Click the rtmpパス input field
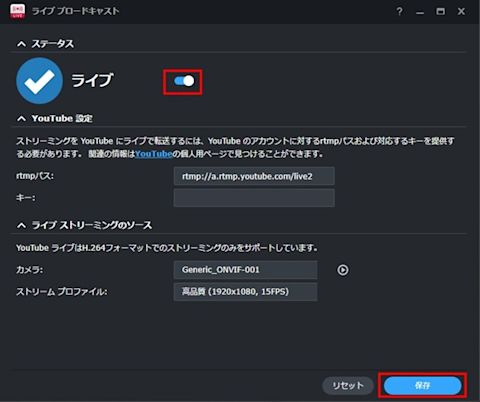The width and height of the screenshot is (480, 402). point(254,176)
